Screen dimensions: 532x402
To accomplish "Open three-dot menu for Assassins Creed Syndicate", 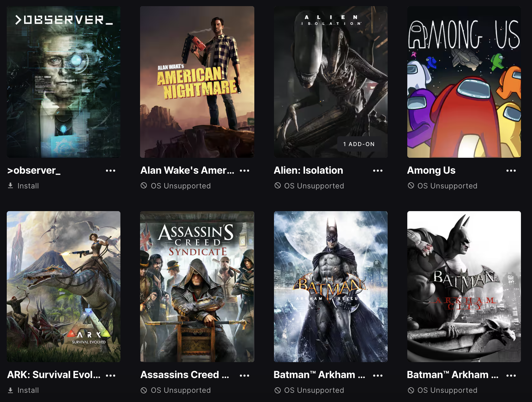I will pyautogui.click(x=244, y=375).
